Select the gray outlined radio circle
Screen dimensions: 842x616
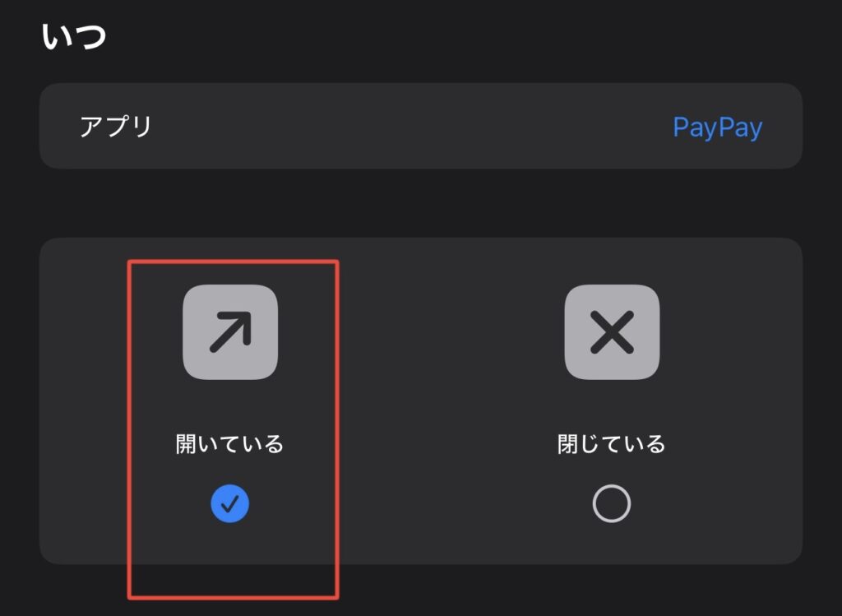(x=612, y=504)
